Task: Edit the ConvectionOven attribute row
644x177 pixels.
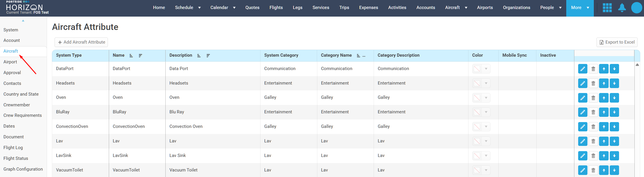Action: coord(583,127)
